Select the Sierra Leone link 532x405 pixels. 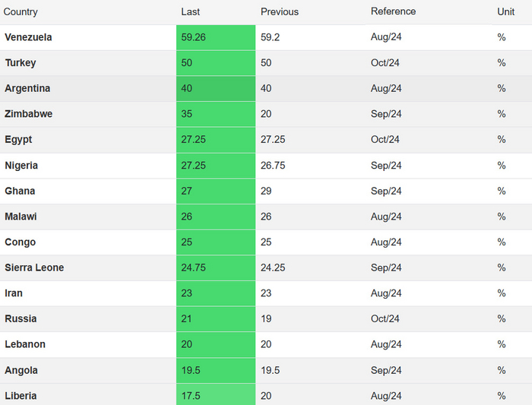pyautogui.click(x=34, y=267)
